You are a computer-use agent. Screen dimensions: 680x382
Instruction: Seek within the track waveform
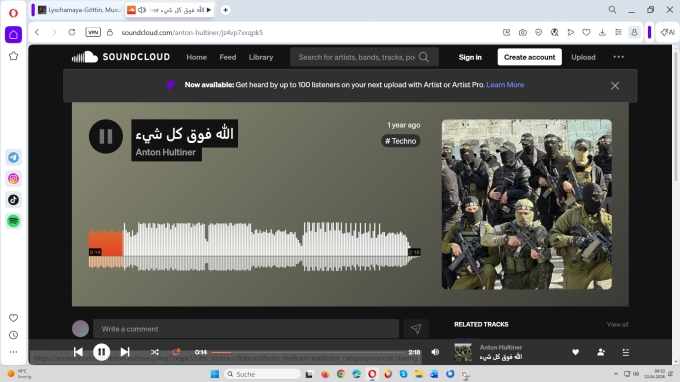254,247
